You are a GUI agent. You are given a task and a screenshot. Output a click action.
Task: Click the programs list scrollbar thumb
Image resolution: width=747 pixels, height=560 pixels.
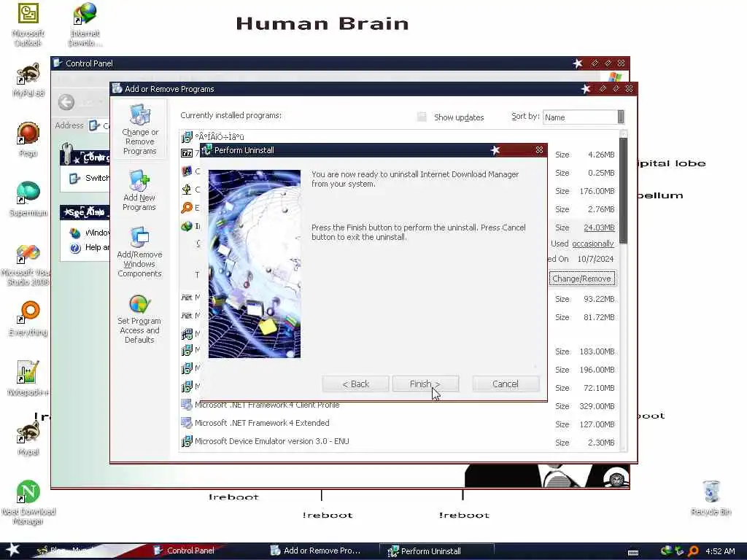point(623,190)
